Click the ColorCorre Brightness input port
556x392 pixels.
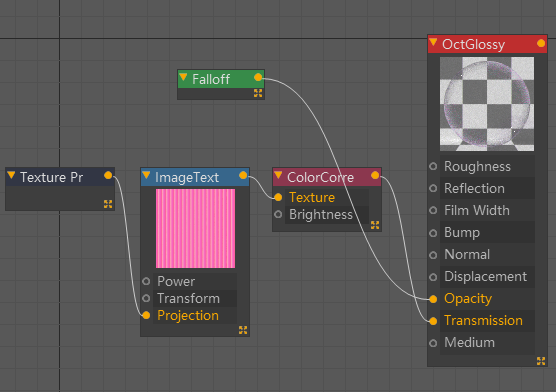(278, 214)
